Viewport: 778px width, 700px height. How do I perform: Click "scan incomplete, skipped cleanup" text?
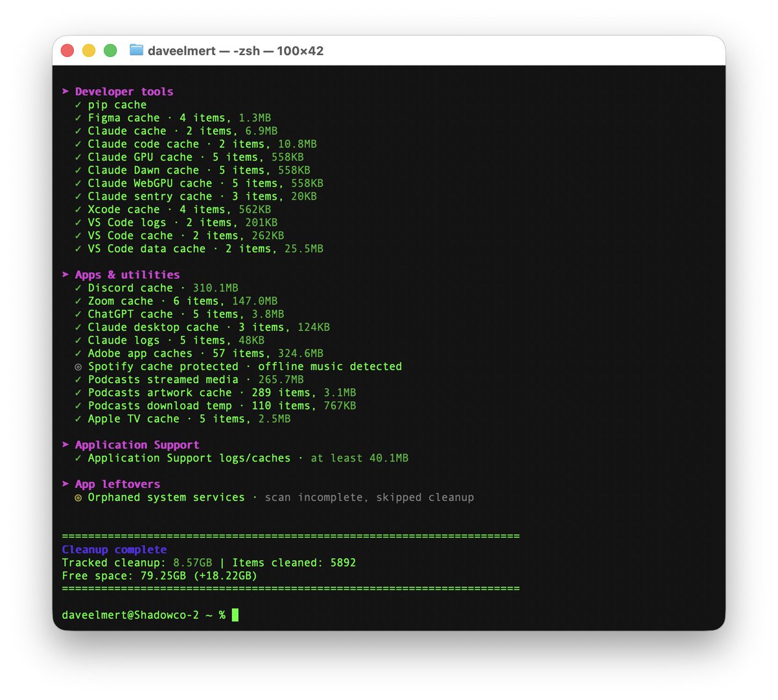click(x=369, y=497)
